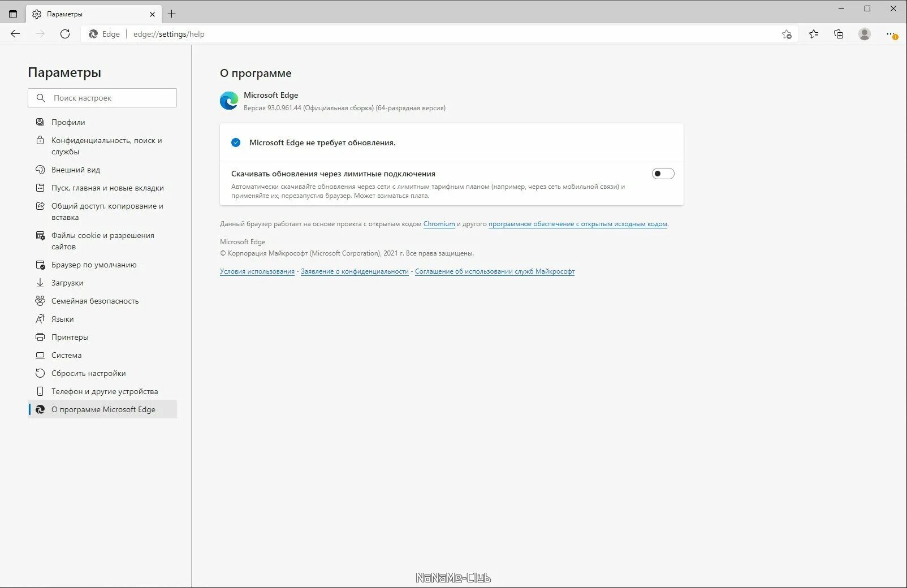Open the Chromium link
The image size is (907, 588).
click(x=439, y=224)
